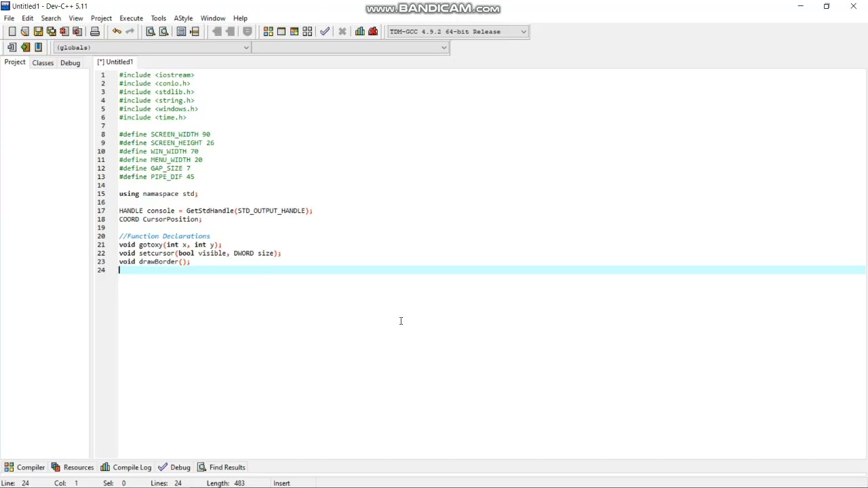This screenshot has width=868, height=488.
Task: Click the '//Function Declarations' comment
Action: pyautogui.click(x=165, y=237)
